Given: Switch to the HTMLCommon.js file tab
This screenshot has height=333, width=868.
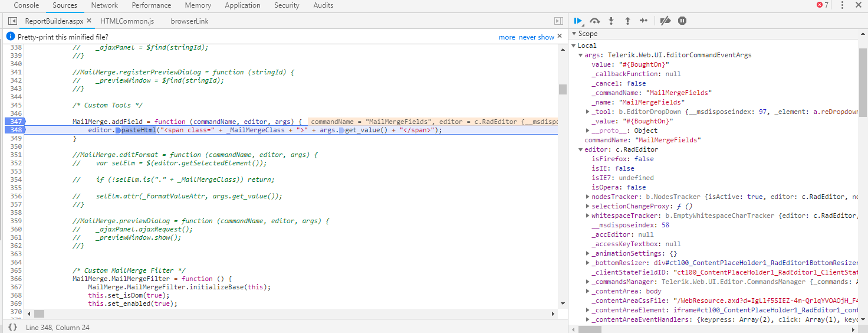Looking at the screenshot, I should coord(127,21).
